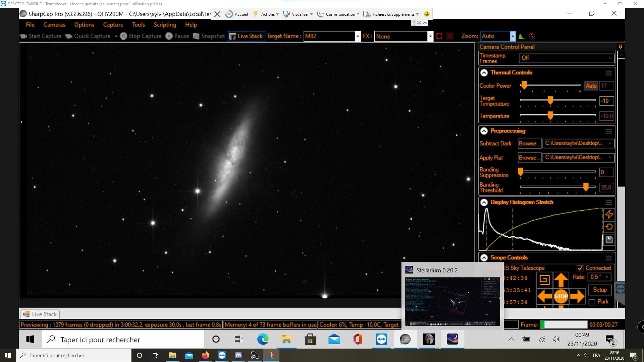Viewport: 644px width, 362px height.
Task: Reset the display histogram stretch
Action: (609, 227)
